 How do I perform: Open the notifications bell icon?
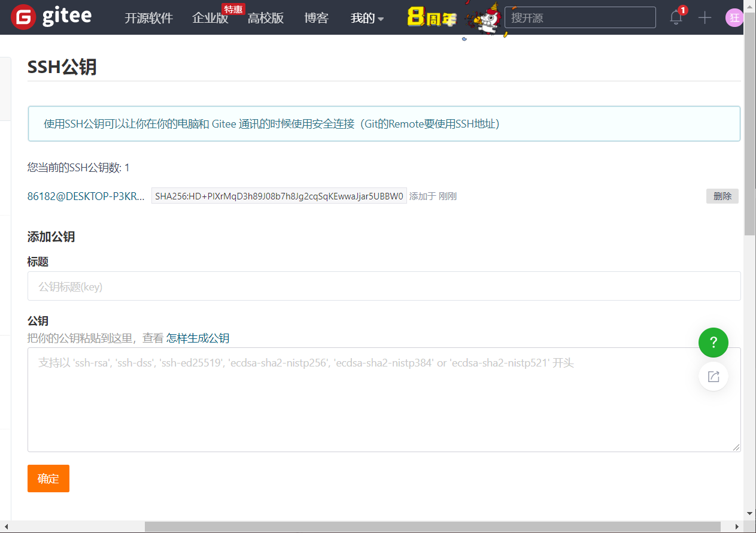pyautogui.click(x=676, y=17)
